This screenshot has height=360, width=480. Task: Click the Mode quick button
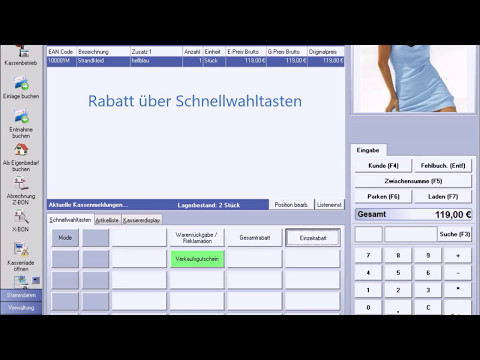pos(65,238)
